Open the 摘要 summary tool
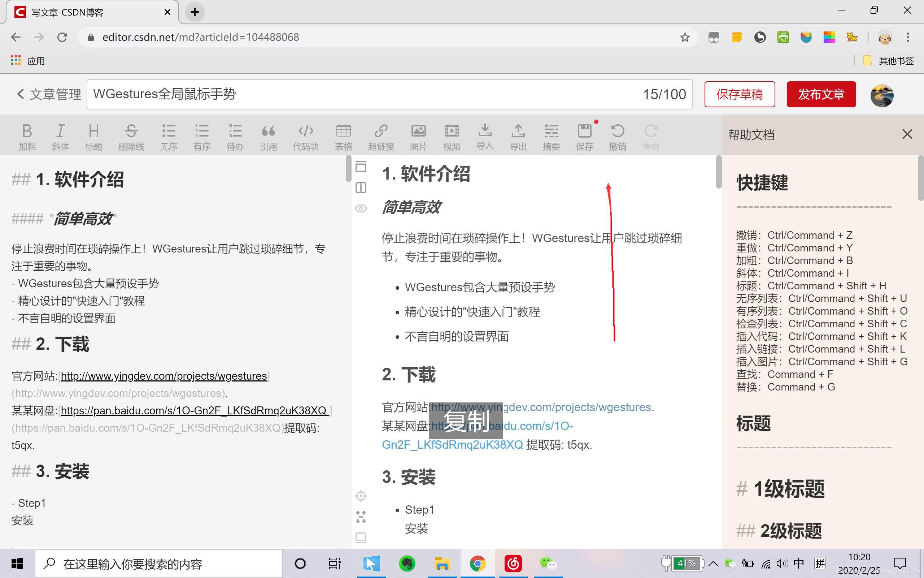This screenshot has height=578, width=924. 552,137
